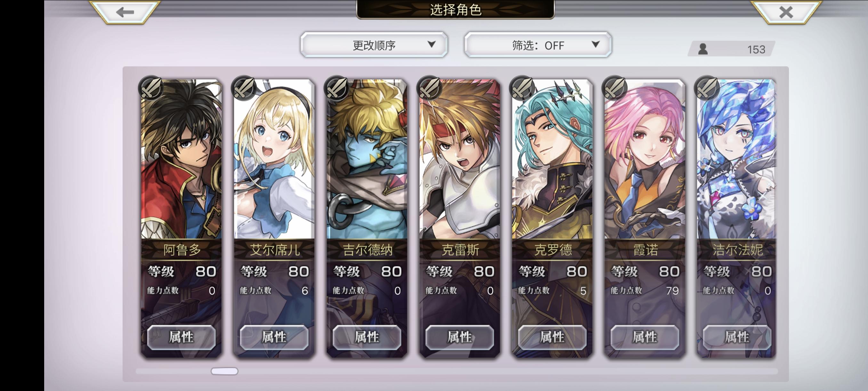Screen dimensions: 868x391
Task: Click the arrow on 筛选 dropdown
Action: [x=595, y=44]
